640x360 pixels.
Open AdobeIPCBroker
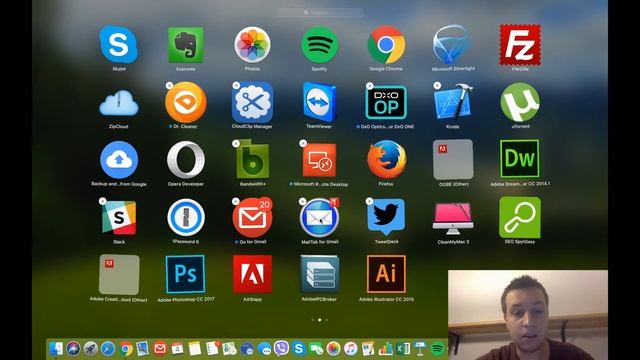tap(319, 274)
